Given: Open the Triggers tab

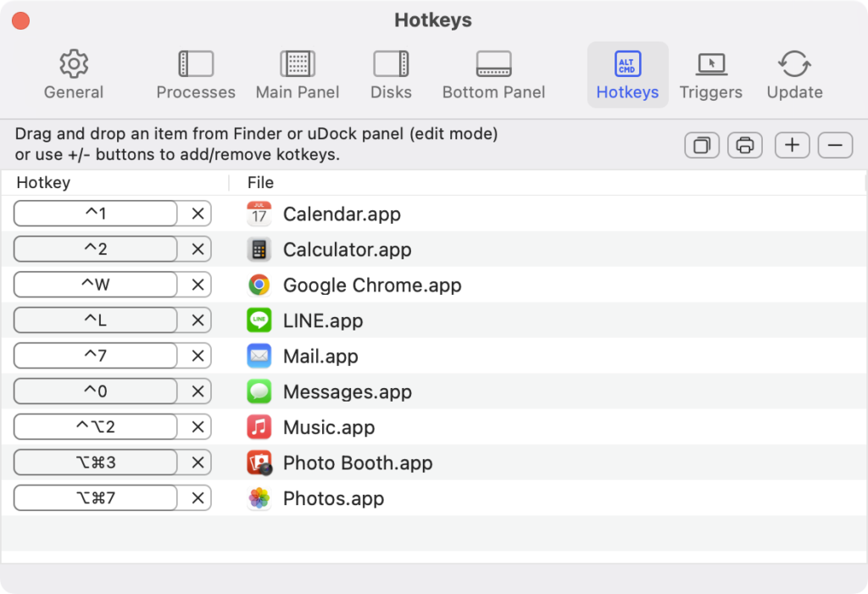Looking at the screenshot, I should [x=710, y=72].
